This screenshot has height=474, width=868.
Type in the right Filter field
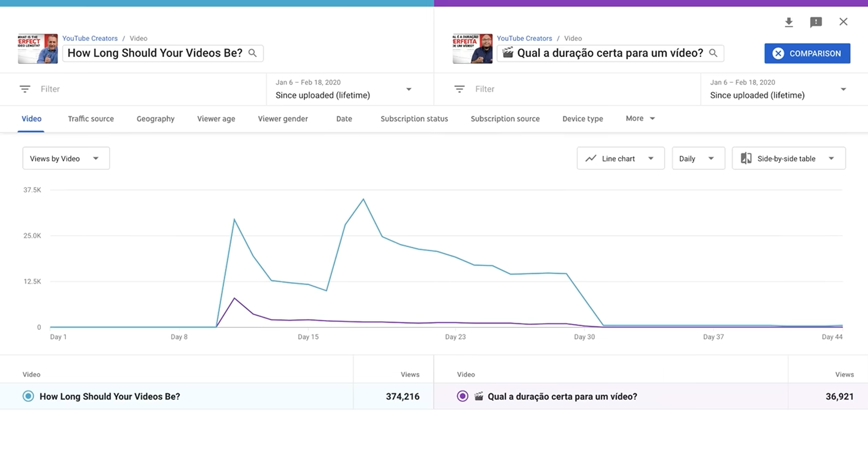pos(579,89)
